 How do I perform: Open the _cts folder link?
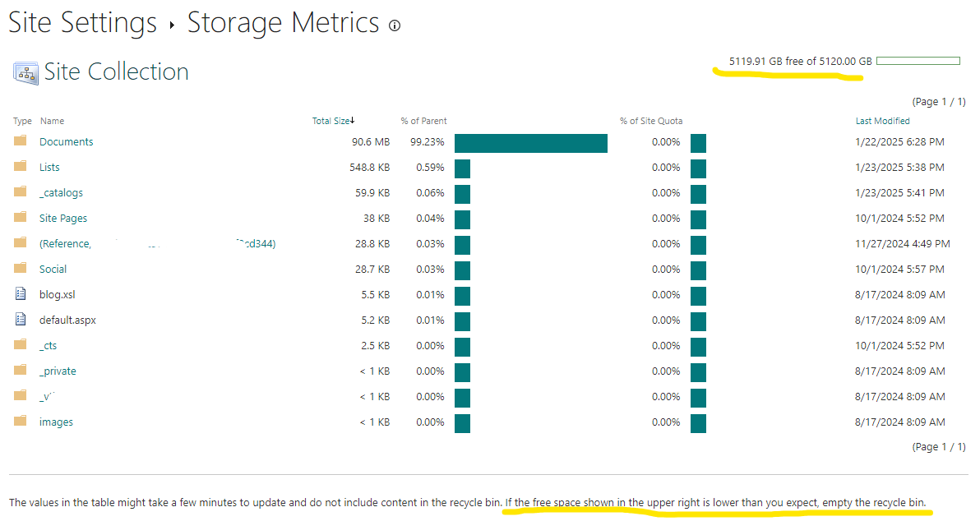click(x=49, y=345)
